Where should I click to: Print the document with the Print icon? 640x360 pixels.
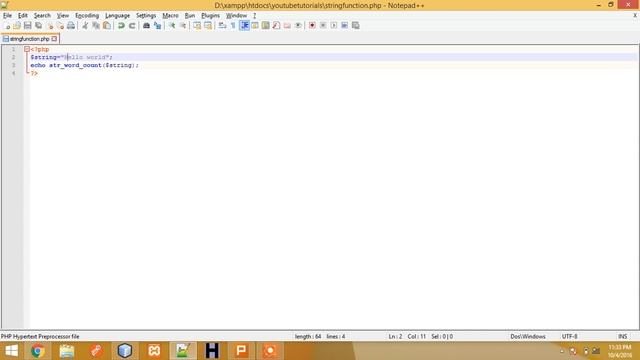[71, 25]
